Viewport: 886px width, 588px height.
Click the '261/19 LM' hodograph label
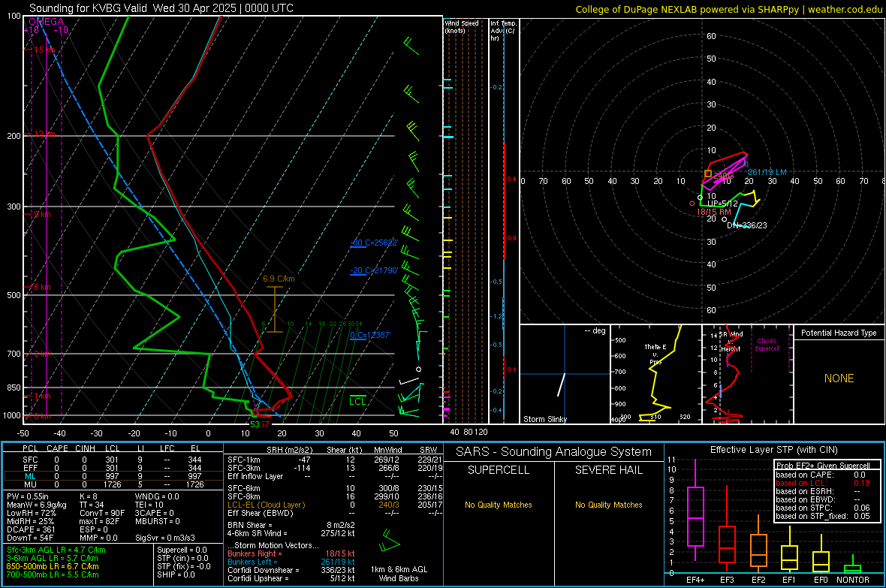coord(767,172)
